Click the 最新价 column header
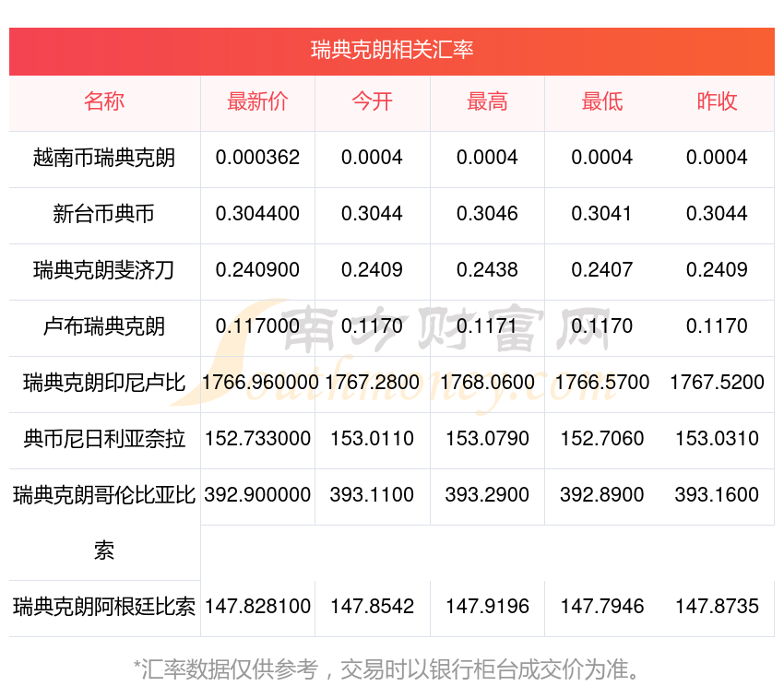The image size is (784, 698). [257, 101]
